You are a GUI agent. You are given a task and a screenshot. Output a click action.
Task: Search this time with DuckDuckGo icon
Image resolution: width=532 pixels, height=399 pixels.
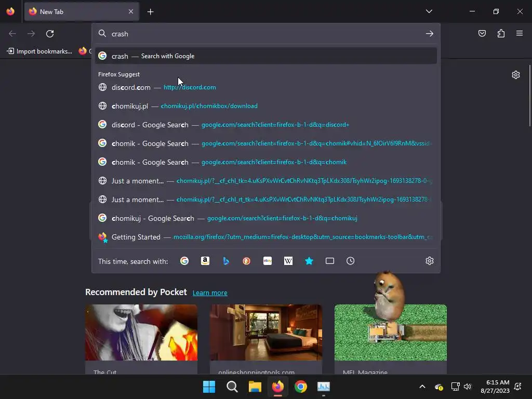point(247,261)
